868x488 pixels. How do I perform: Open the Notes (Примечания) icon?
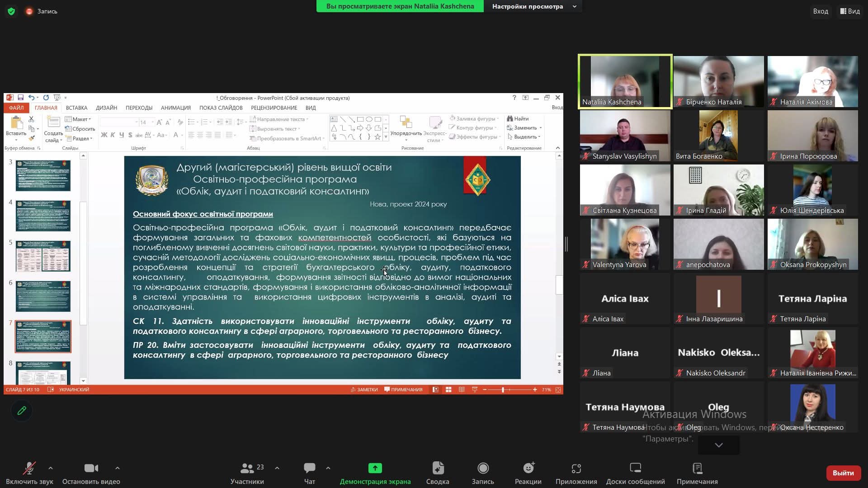(697, 468)
